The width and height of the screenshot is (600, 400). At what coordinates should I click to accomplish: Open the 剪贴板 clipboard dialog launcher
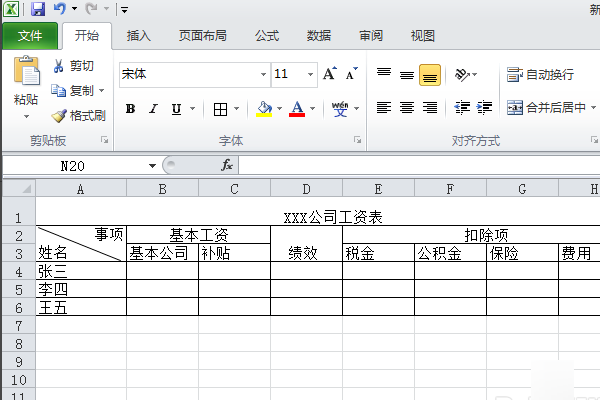pyautogui.click(x=104, y=140)
